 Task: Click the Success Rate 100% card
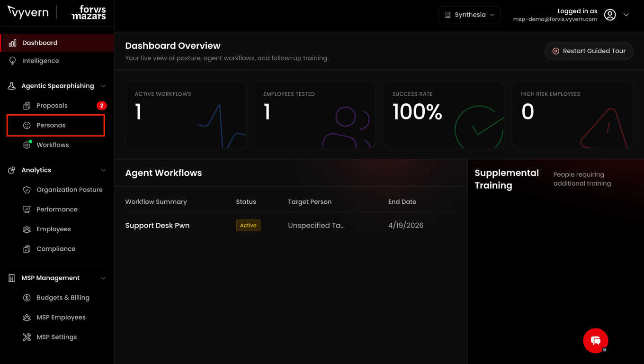click(x=444, y=115)
